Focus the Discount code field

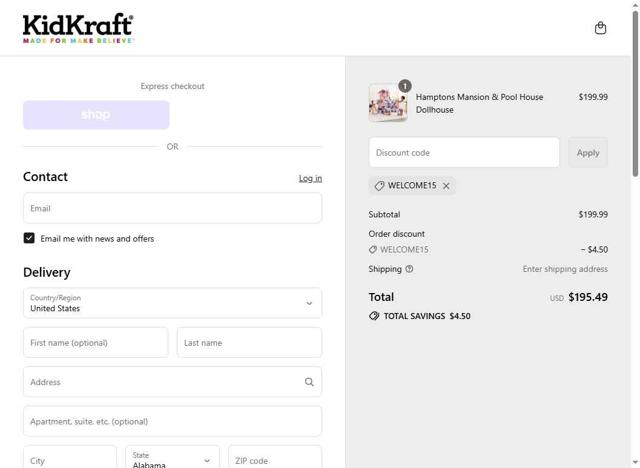(x=464, y=153)
